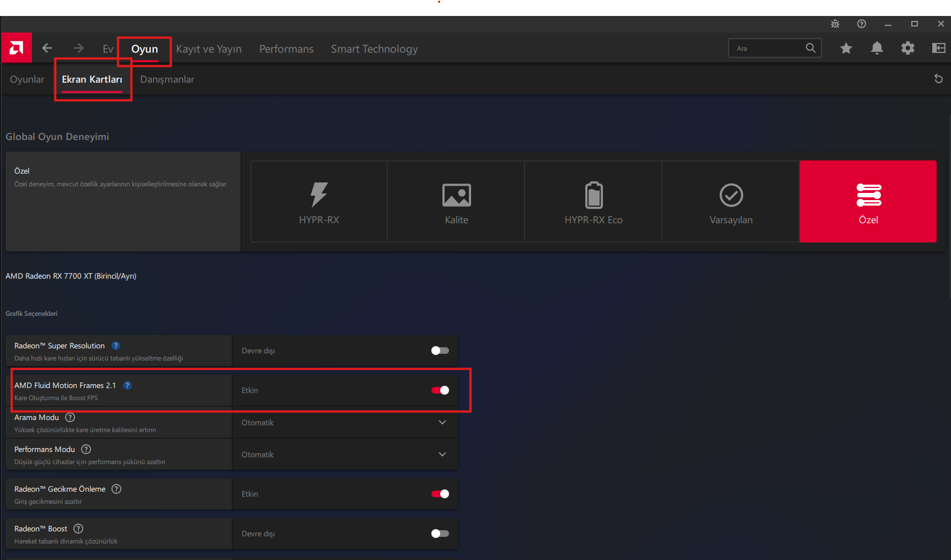
Task: Choose the HYPR-RX profile
Action: [x=319, y=201]
